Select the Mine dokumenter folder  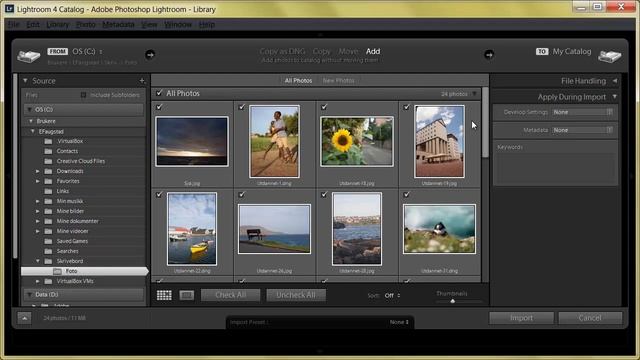[78, 221]
